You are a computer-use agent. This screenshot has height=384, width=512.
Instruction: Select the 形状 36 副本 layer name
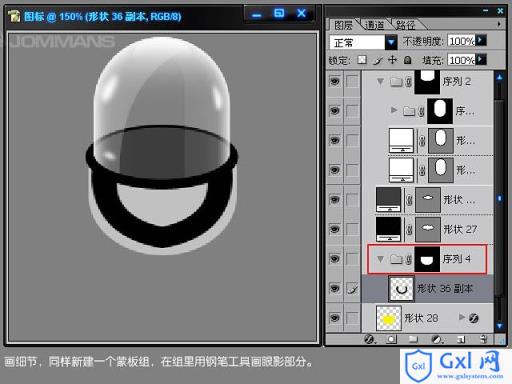[x=445, y=288]
